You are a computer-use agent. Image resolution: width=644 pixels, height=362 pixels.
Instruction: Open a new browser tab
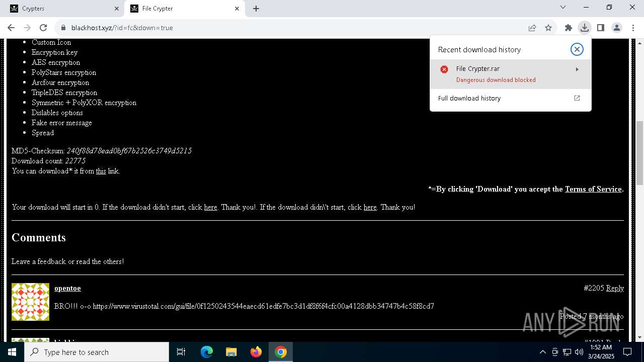(x=256, y=9)
